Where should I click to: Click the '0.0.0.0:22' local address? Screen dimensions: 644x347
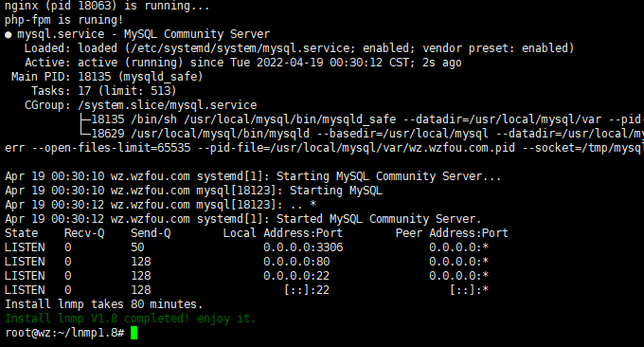296,276
